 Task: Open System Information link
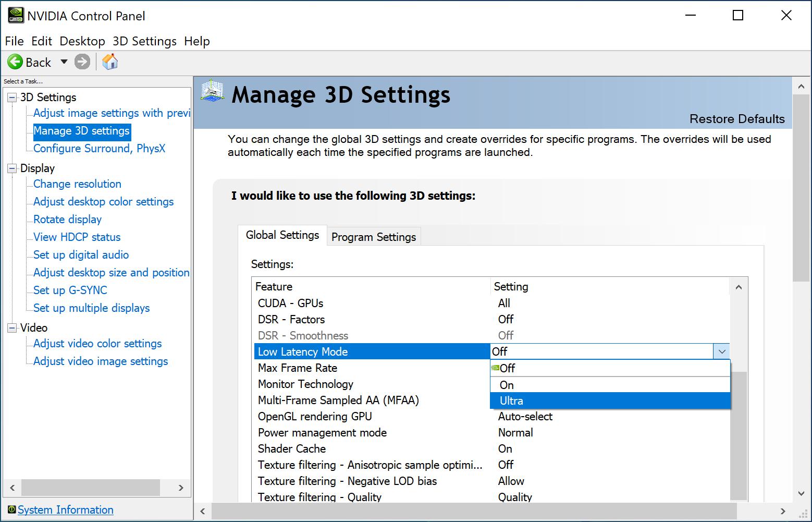66,509
